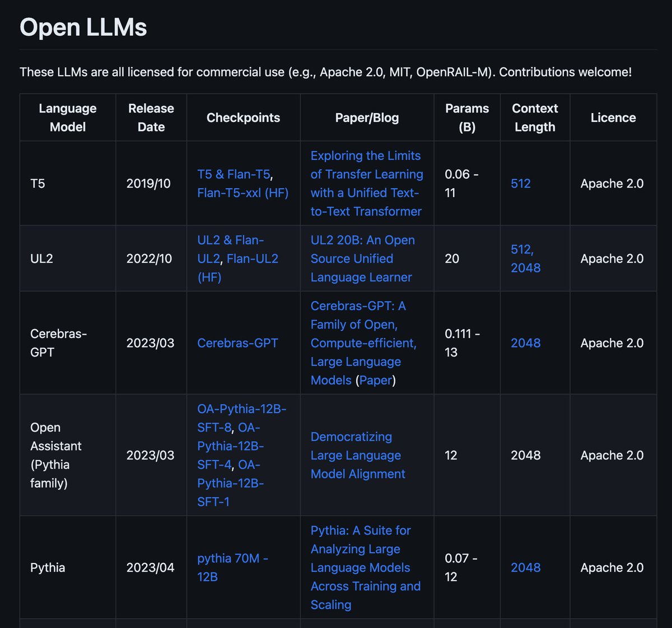The image size is (672, 628).
Task: Open the UL2 20B Open Source Unified paper link
Action: click(362, 259)
